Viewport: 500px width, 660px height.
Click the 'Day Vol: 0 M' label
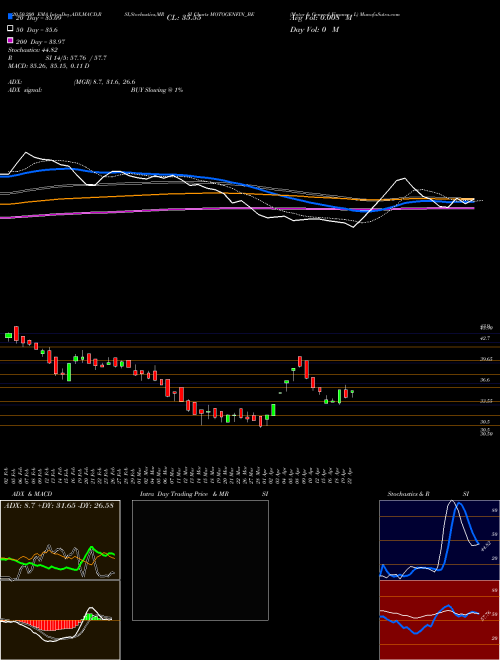314,29
